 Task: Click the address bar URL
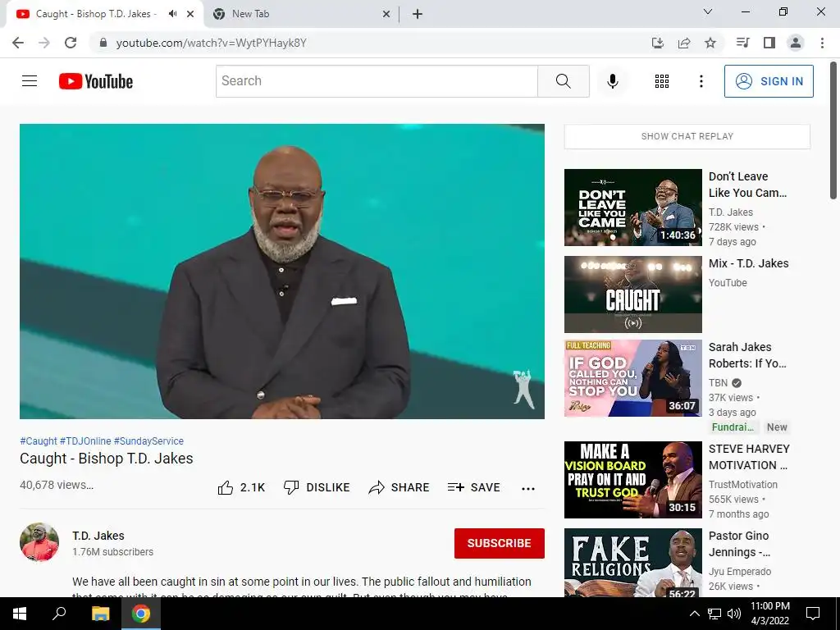click(211, 43)
